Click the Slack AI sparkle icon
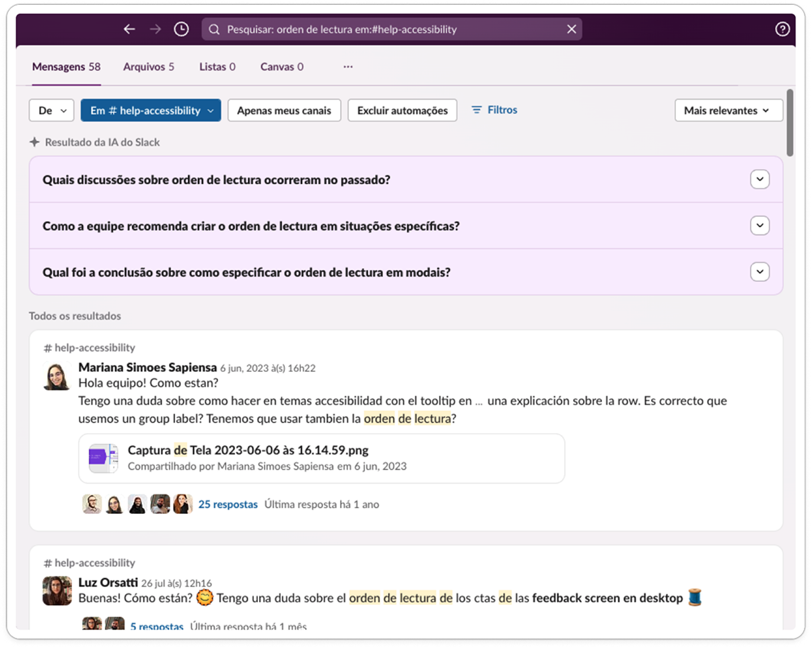This screenshot has height=648, width=812. point(34,142)
